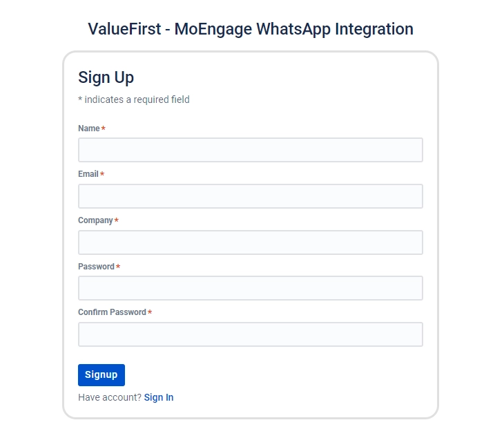Click the Have account? text
The image size is (504, 438).
[x=110, y=397]
